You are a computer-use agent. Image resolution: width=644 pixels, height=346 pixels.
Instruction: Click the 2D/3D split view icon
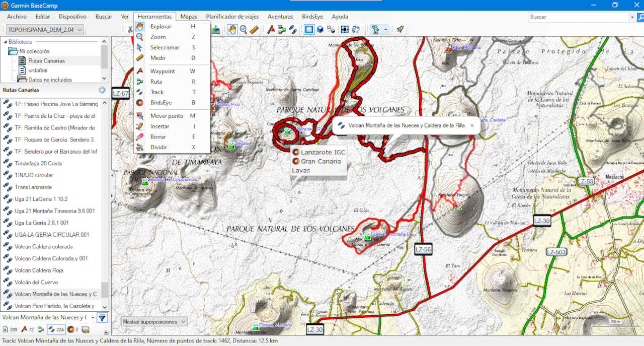pyautogui.click(x=331, y=30)
